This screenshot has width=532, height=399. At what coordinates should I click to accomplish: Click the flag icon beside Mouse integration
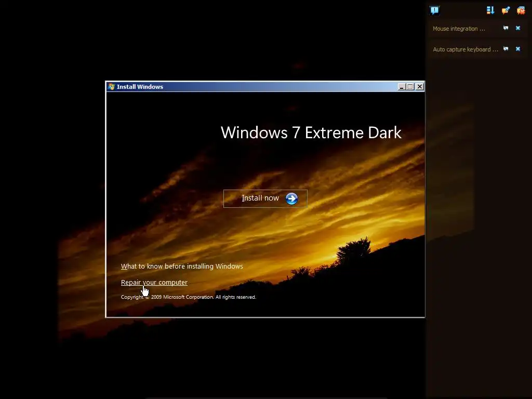[x=506, y=28]
